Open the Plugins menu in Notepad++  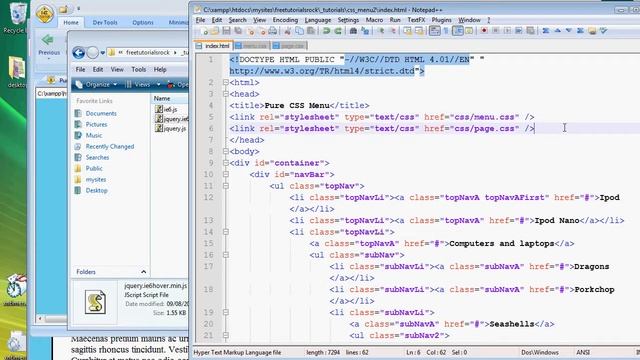441,20
